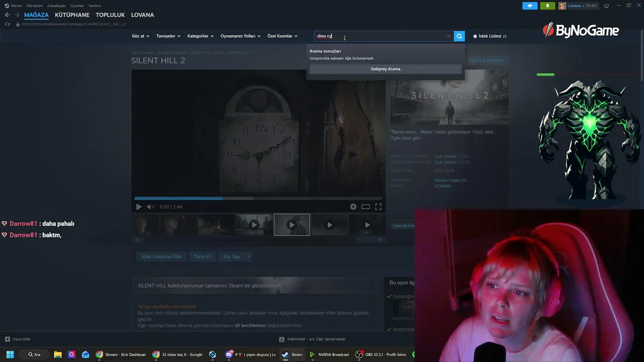Open NVIDIA Broadcast from the taskbar
This screenshot has width=644, height=362.
[330, 354]
